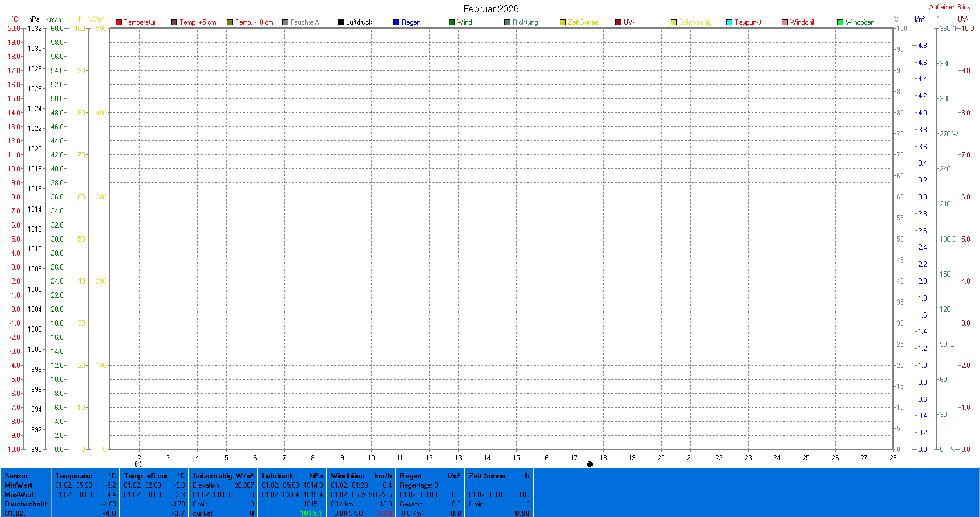This screenshot has width=980, height=517.
Task: Toggle the Richtung series in legend
Action: [525, 22]
